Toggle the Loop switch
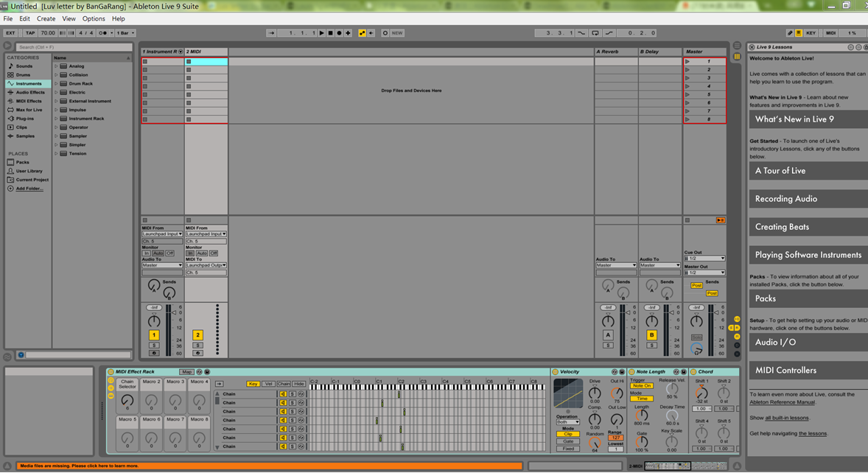 coord(595,33)
